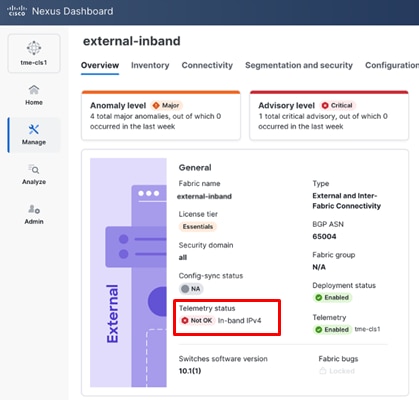The height and width of the screenshot is (400, 419).
Task: Click the BGP ASN value 65004
Action: tap(324, 236)
